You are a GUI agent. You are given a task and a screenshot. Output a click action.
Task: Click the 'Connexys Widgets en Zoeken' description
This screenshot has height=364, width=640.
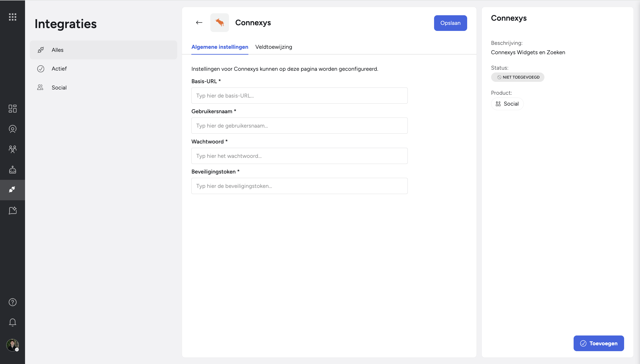point(528,52)
